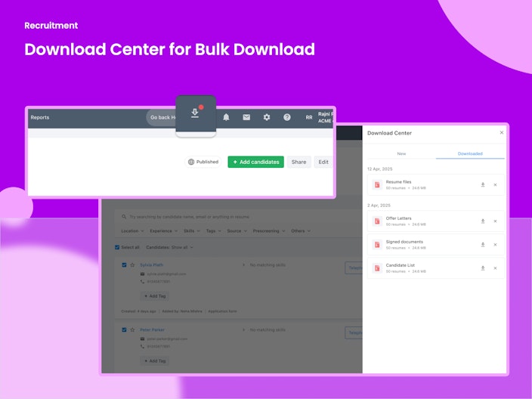
Task: Select the 'Resume files' title text
Action: point(398,182)
